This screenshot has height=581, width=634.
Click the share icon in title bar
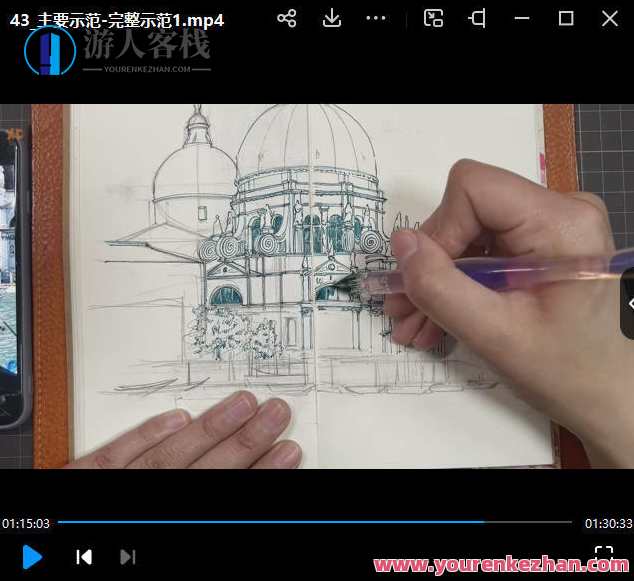[287, 18]
